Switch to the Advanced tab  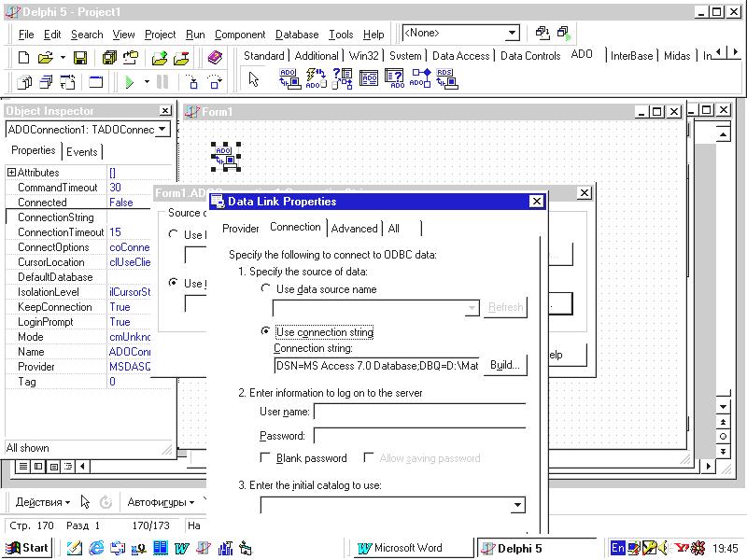point(354,228)
